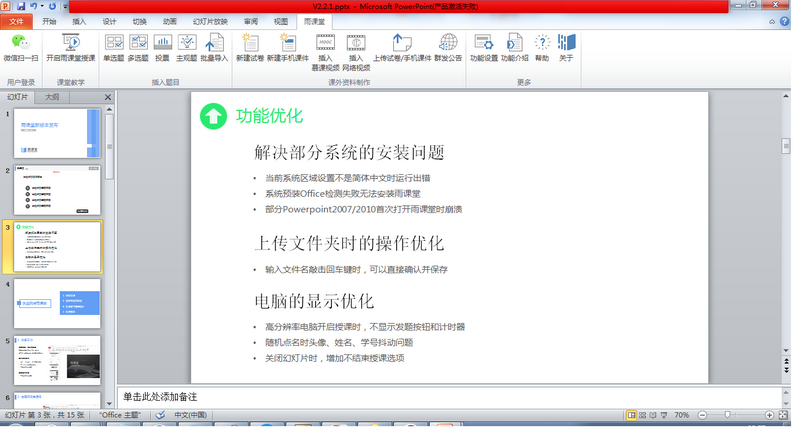Click "Office 主题" in status bar

(x=119, y=415)
